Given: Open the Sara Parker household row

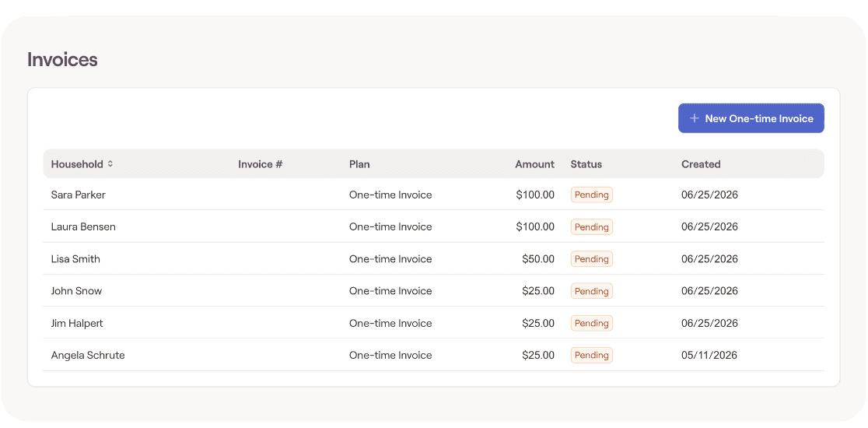Looking at the screenshot, I should click(433, 195).
